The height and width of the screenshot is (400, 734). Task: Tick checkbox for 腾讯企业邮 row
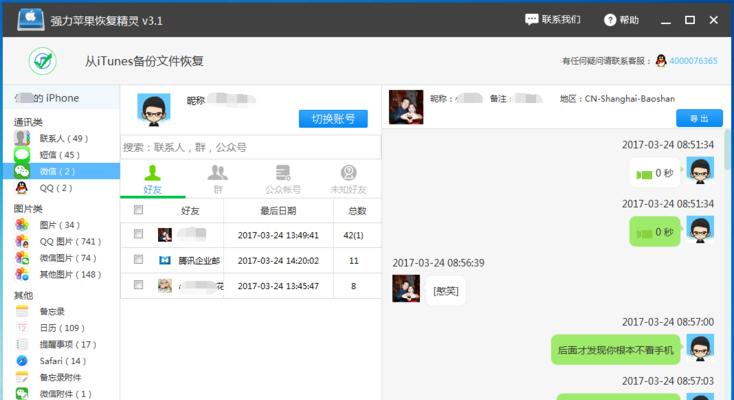139,259
